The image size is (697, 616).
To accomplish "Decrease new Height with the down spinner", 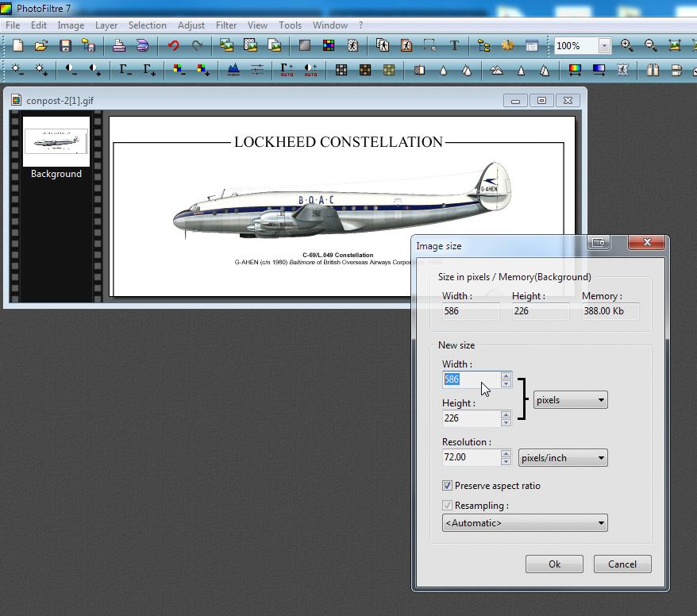I will (x=506, y=422).
